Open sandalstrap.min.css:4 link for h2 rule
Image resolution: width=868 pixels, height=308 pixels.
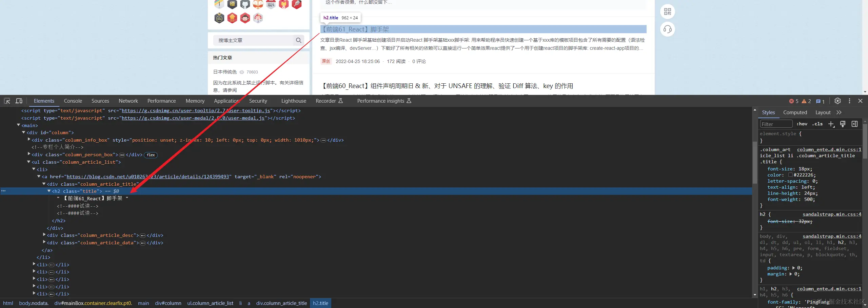(x=832, y=214)
